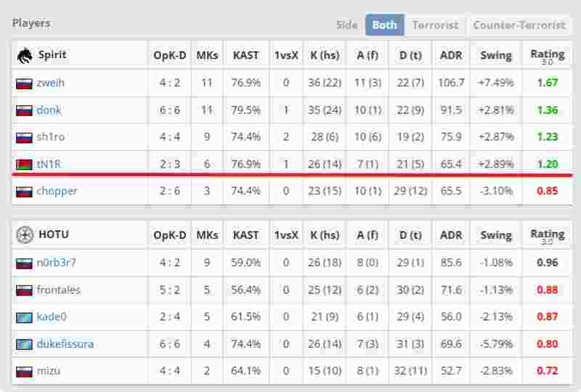581x392 pixels.
Task: Sort Spirit table by ADR column header
Action: (x=451, y=55)
